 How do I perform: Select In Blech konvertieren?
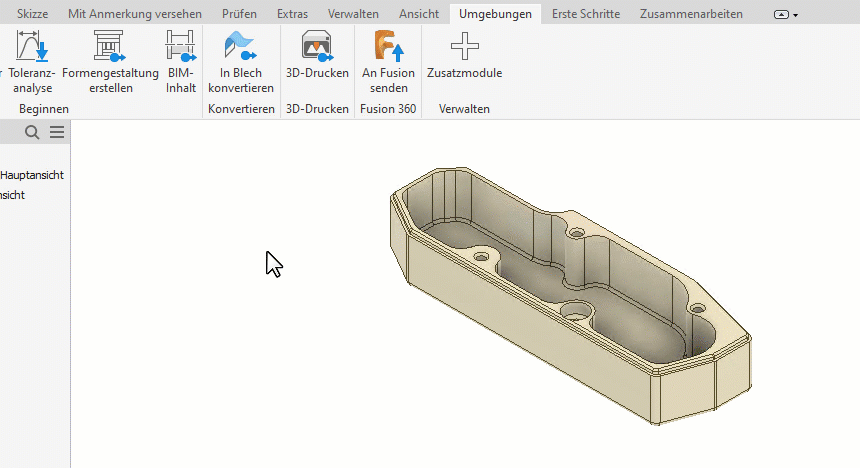(x=241, y=61)
